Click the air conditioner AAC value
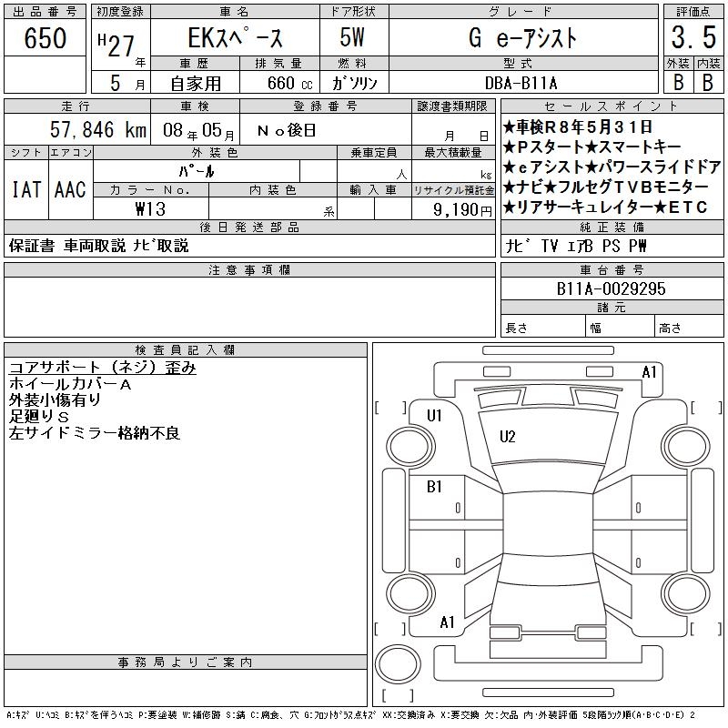Image resolution: width=728 pixels, height=728 pixels. pos(70,189)
